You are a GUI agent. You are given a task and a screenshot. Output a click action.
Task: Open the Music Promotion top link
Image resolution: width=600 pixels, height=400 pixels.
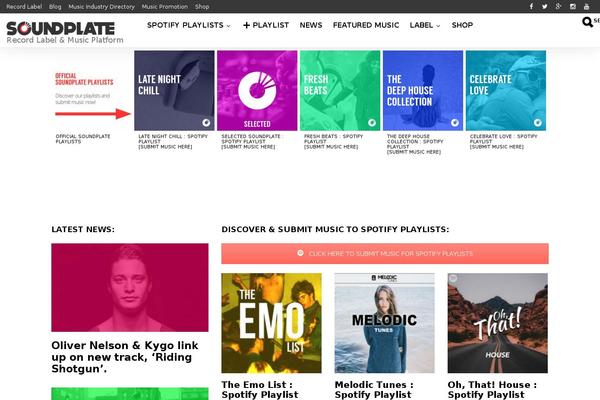165,7
